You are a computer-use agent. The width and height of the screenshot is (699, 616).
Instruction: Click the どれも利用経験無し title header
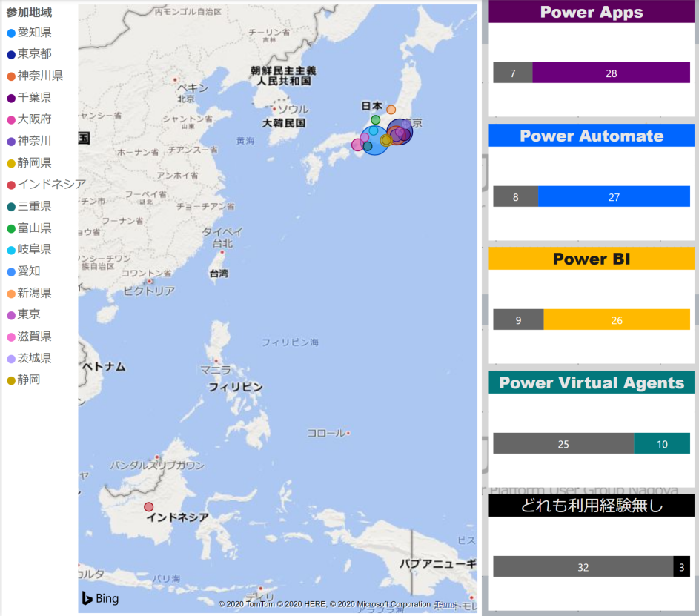coord(592,506)
